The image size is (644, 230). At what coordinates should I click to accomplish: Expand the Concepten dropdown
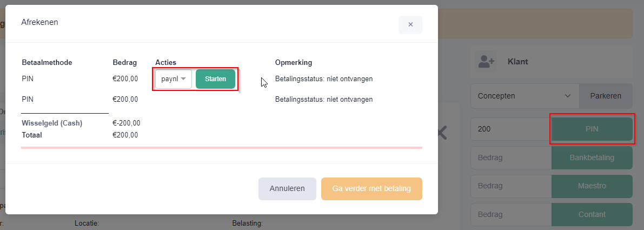coord(525,96)
